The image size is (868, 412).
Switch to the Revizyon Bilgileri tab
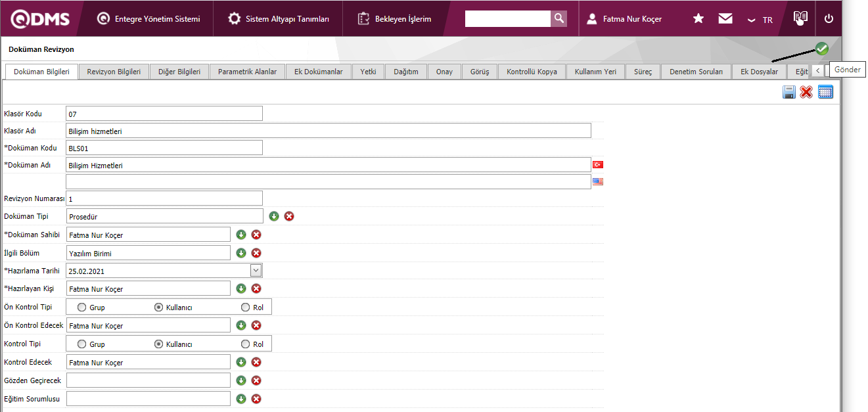pyautogui.click(x=114, y=72)
